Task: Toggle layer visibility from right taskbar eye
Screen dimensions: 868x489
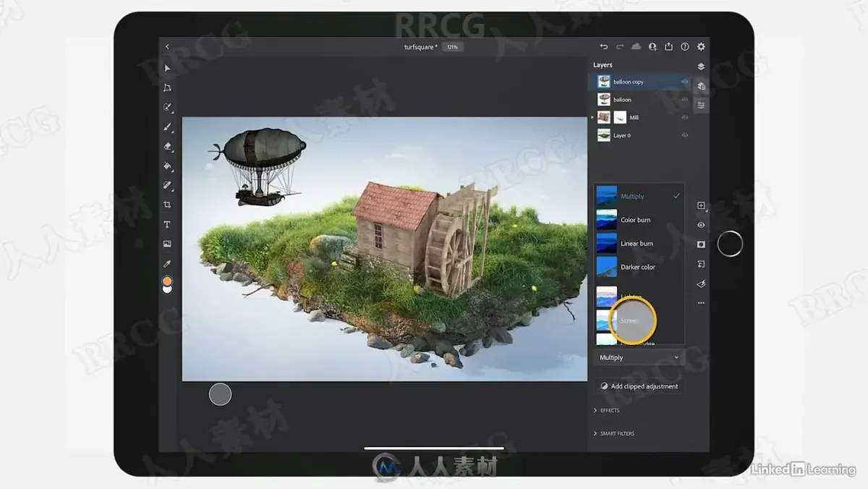Action: (x=701, y=225)
